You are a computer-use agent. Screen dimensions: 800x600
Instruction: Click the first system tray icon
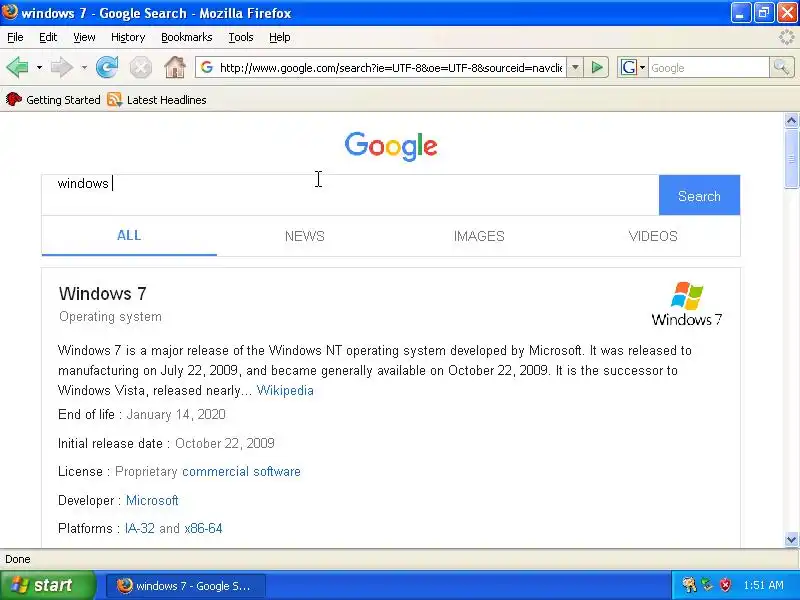[689, 585]
